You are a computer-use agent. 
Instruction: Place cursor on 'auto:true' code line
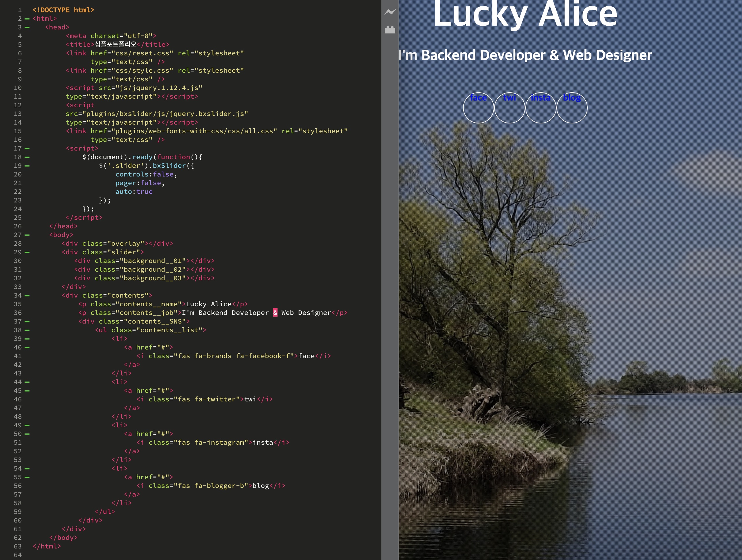134,192
